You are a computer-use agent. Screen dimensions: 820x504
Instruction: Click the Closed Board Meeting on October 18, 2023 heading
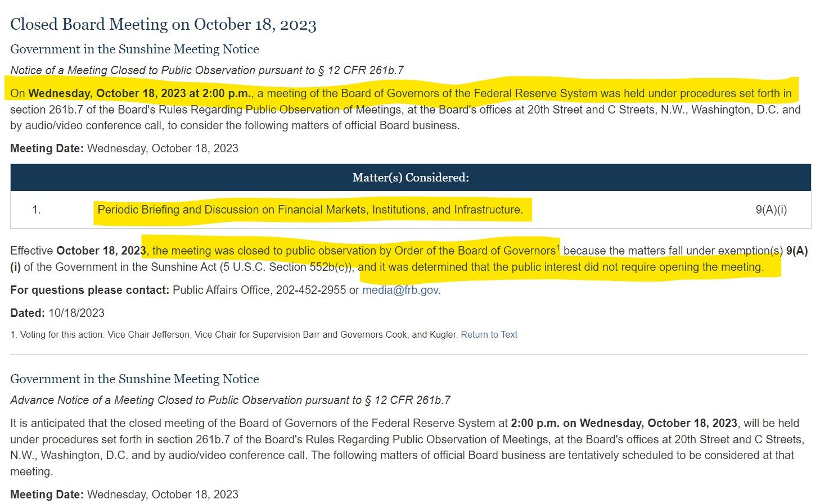pos(163,24)
